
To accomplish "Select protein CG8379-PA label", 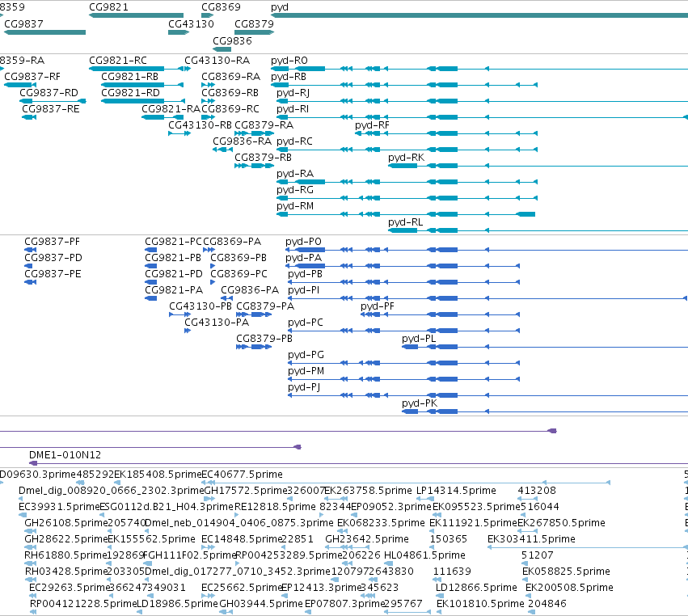I will 265,306.
